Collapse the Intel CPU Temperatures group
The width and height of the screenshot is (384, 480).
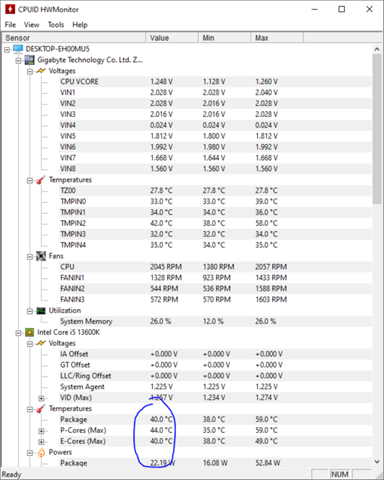coord(30,409)
